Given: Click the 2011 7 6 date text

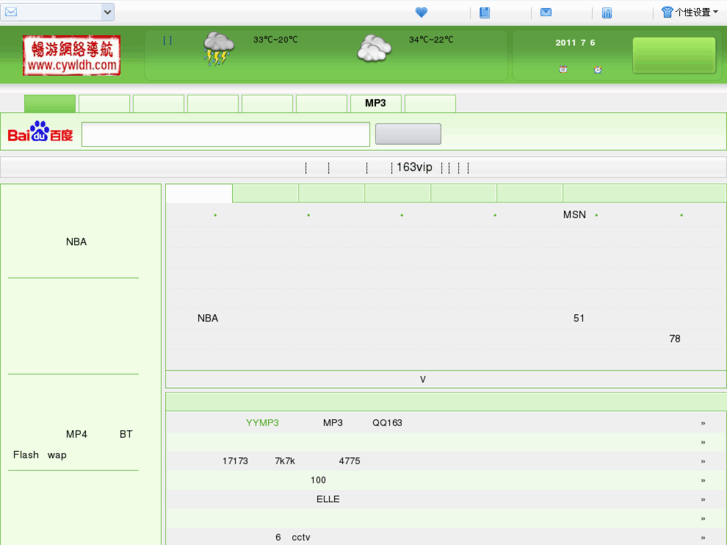Looking at the screenshot, I should (575, 43).
